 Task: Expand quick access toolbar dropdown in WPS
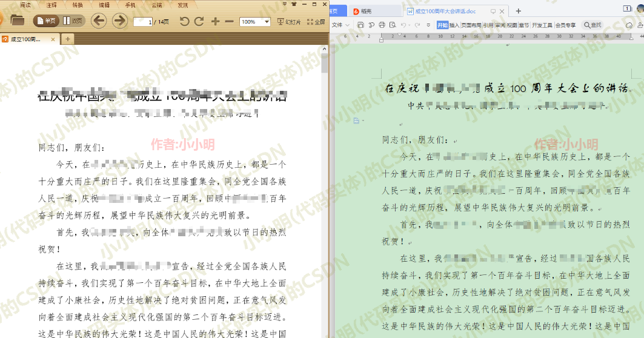point(428,25)
